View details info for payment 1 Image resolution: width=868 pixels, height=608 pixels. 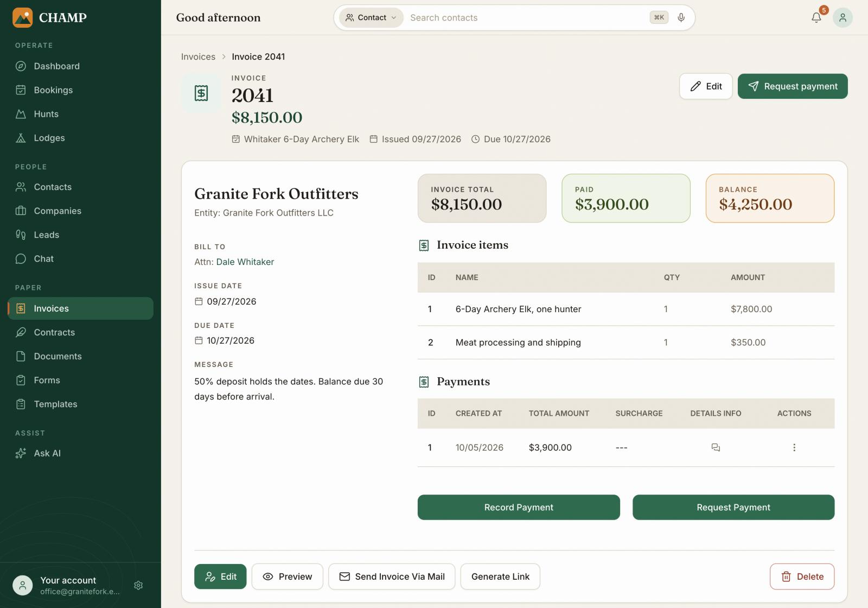pos(716,447)
